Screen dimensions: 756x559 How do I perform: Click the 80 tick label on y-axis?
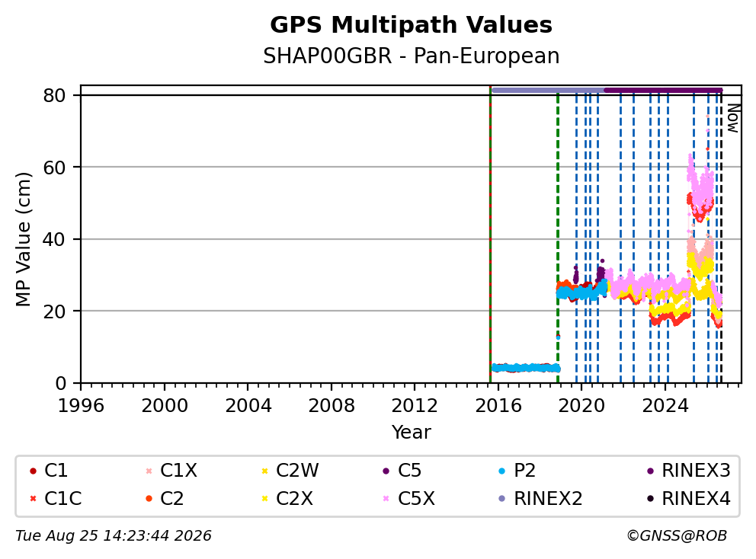54,95
